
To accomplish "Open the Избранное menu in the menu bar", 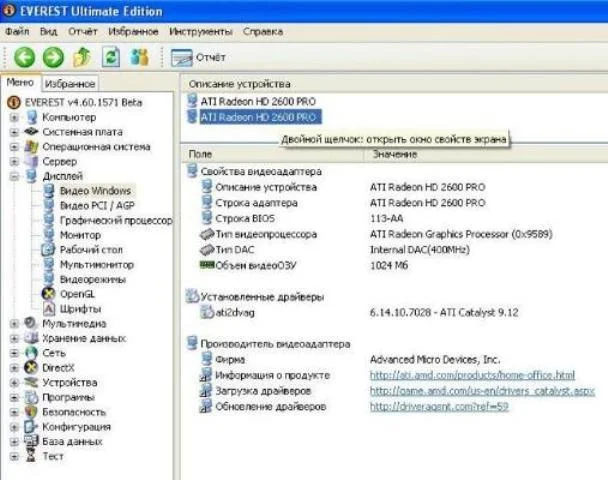I will (133, 31).
